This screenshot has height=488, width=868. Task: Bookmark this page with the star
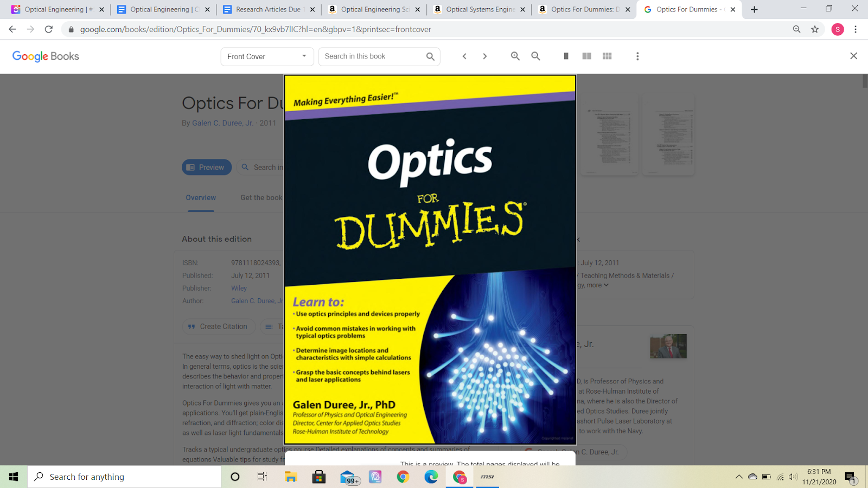[x=815, y=29]
